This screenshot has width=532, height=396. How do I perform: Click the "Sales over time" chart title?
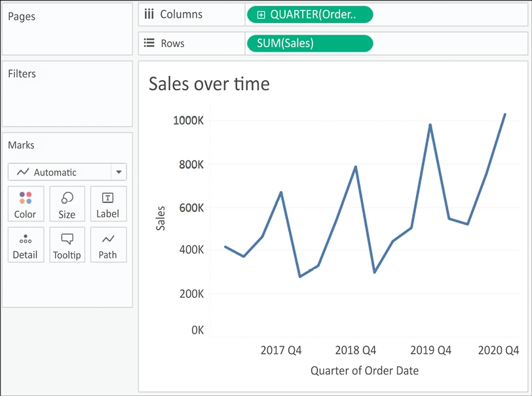pos(209,84)
